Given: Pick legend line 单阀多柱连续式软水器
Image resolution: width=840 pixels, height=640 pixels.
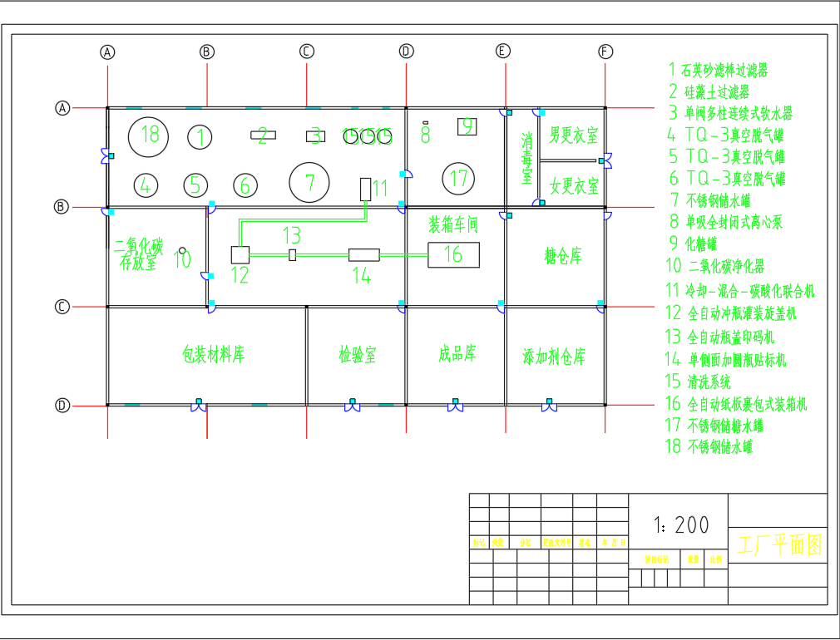Looking at the screenshot, I should pos(739,113).
